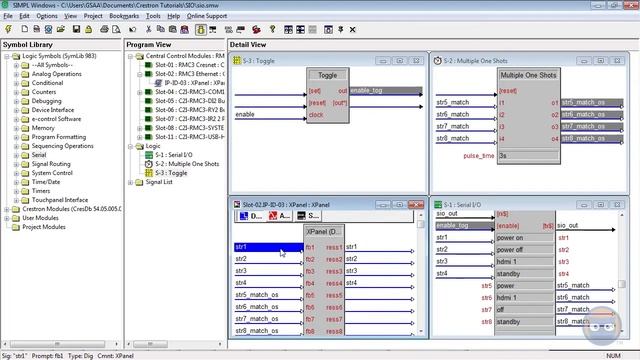Expand the Conditional folder

16,83
